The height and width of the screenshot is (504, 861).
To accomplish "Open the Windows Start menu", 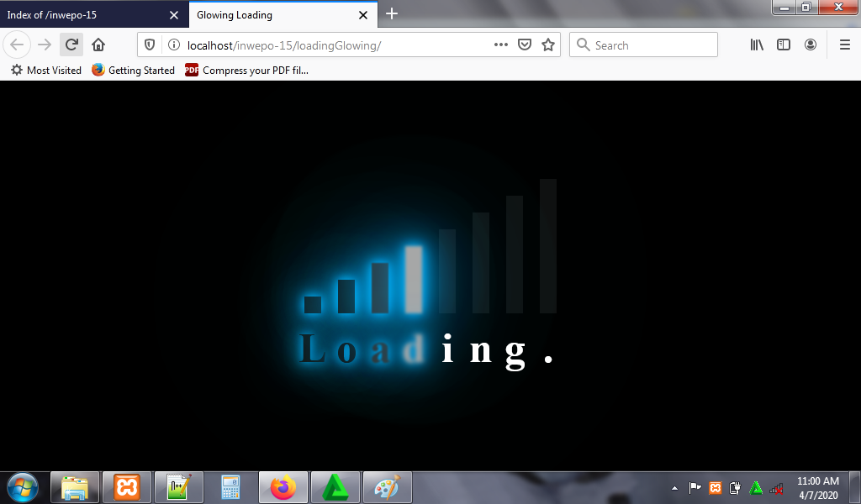I will (23, 487).
